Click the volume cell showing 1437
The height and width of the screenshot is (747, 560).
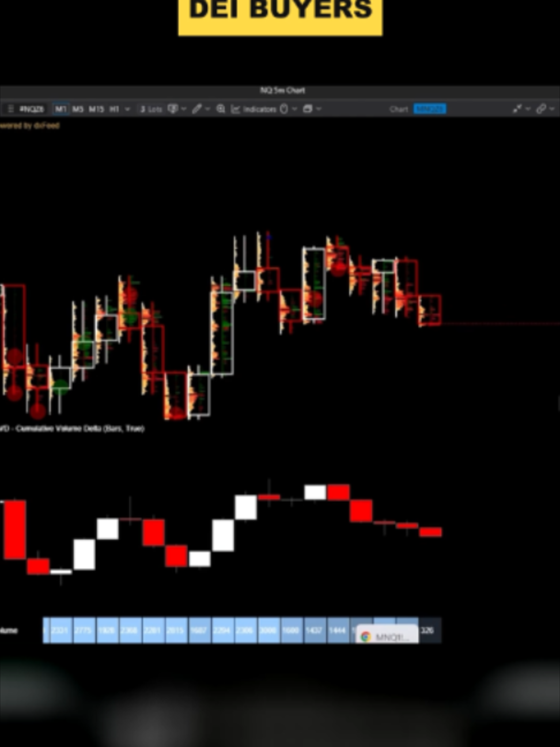(x=314, y=631)
